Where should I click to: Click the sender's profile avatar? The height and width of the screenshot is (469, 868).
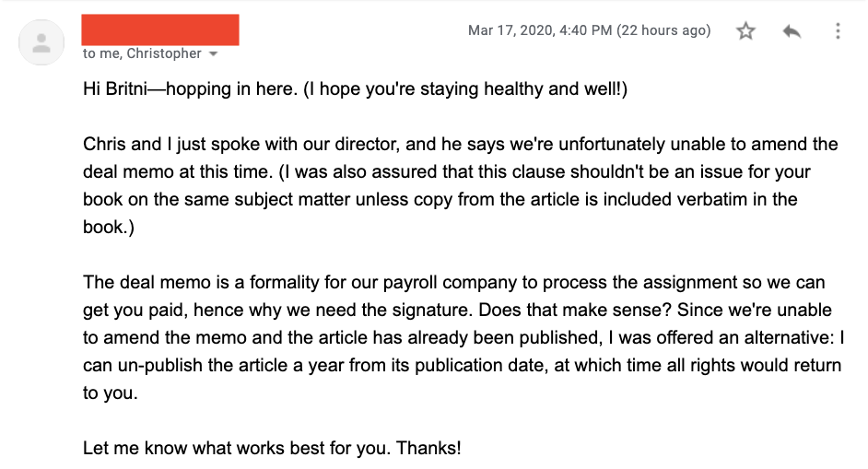(41, 42)
